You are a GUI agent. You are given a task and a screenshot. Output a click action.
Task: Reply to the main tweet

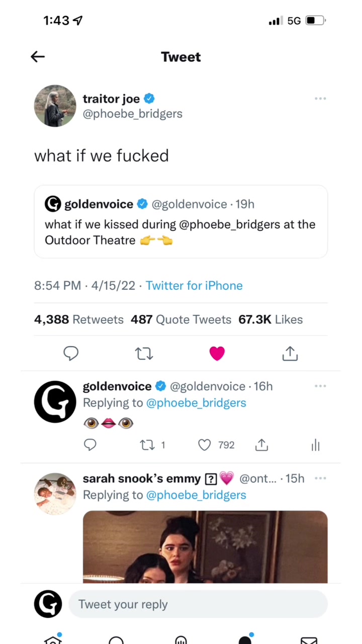71,354
